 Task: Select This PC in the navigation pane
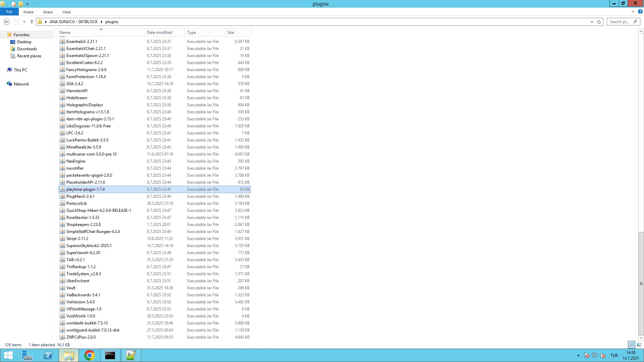(20, 70)
